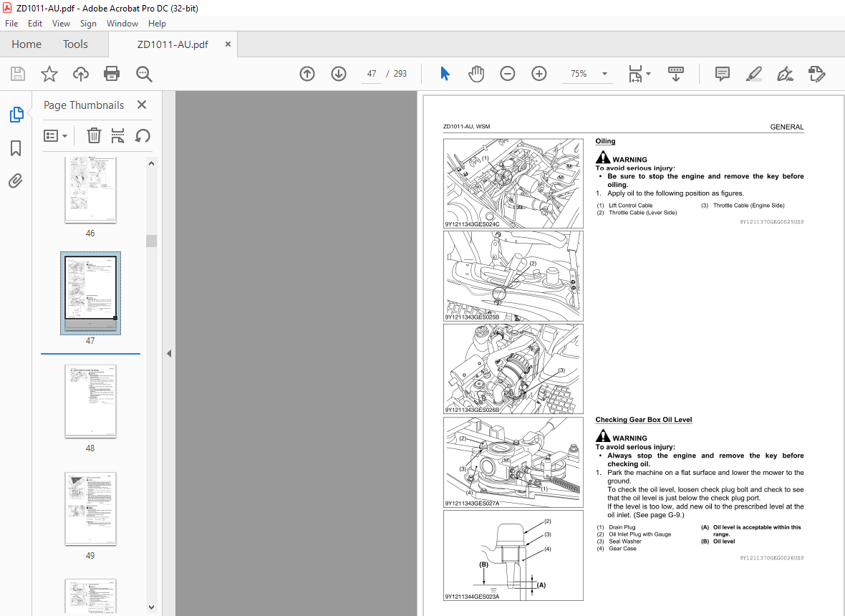Open the Sign menu

[88, 23]
